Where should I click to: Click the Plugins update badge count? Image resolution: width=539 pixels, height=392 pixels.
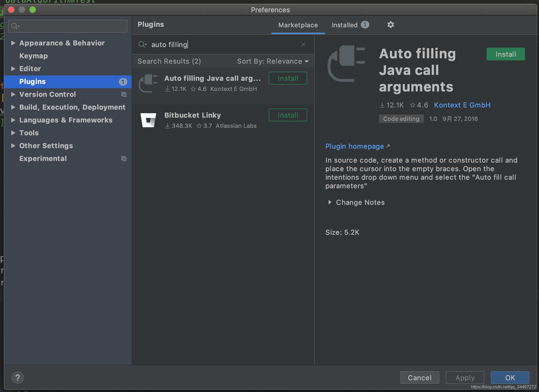coord(123,82)
